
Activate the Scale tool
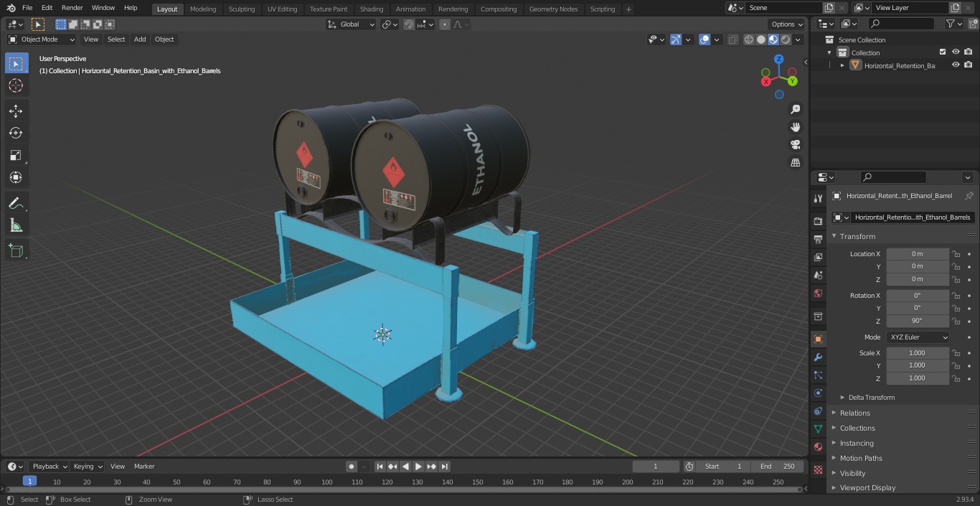click(x=16, y=155)
